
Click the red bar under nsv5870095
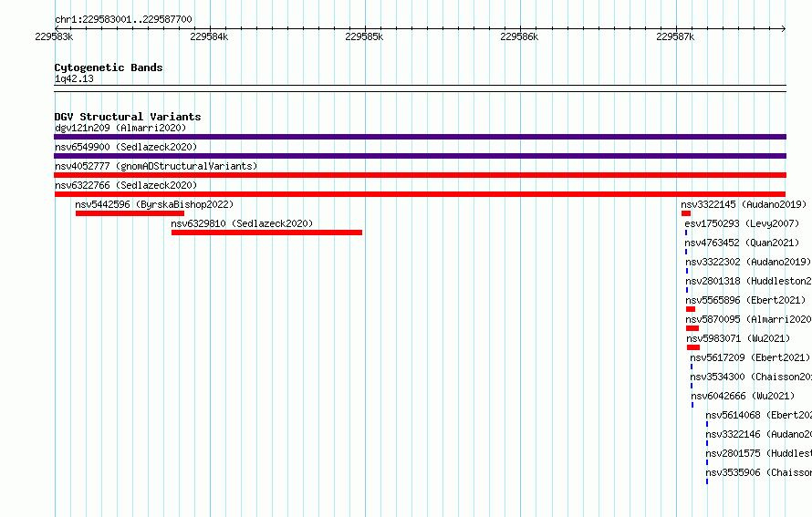(692, 328)
